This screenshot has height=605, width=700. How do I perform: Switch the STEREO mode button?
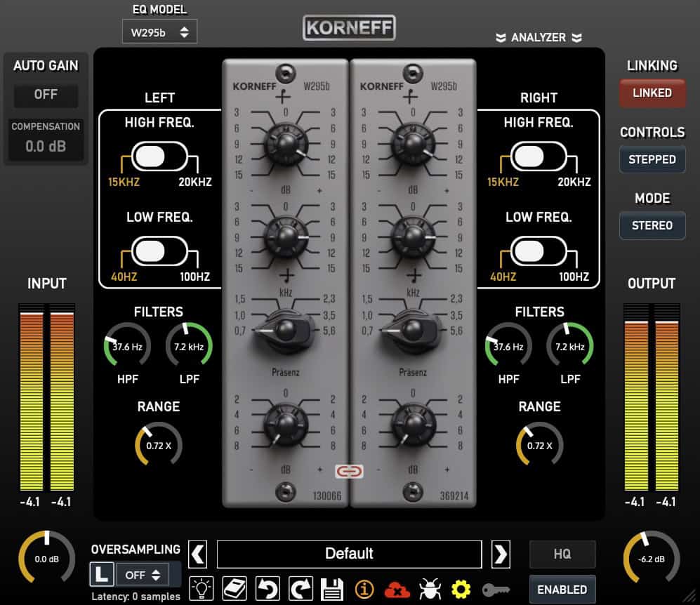[652, 225]
